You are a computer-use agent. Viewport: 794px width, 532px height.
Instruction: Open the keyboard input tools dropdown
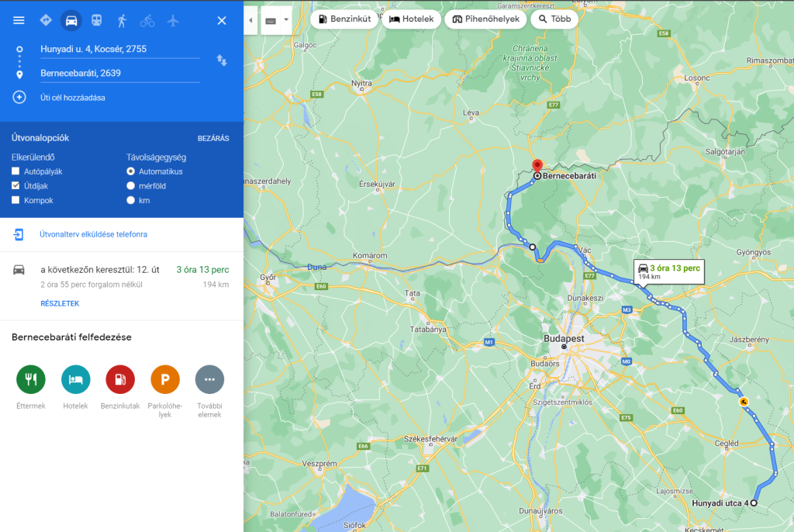277,20
